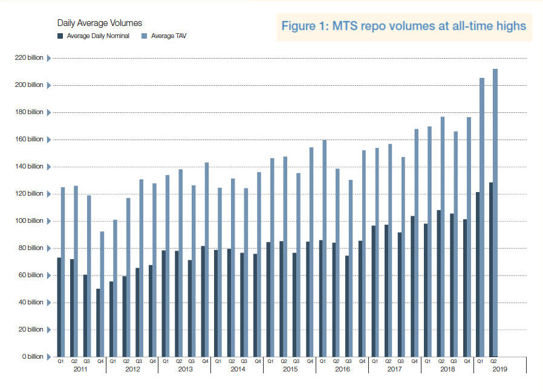Click the 2016 year label
Image resolution: width=543 pixels, height=392 pixels.
point(342,369)
